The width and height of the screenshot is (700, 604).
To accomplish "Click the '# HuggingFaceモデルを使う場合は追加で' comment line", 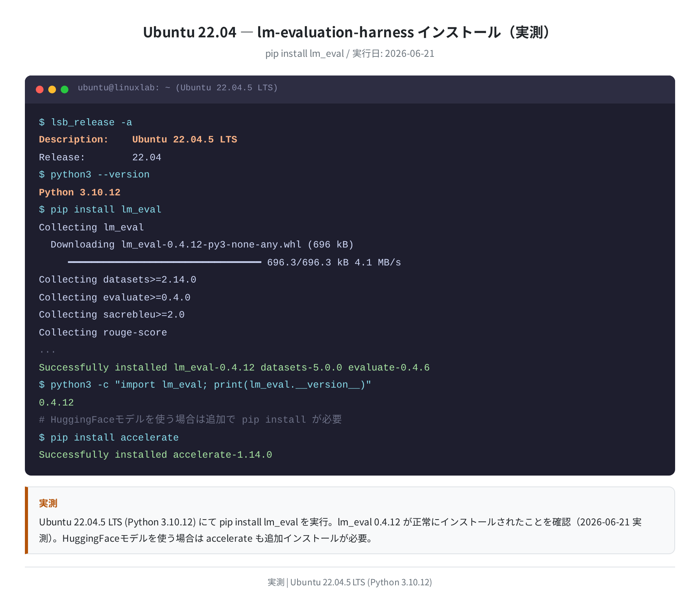I will (x=191, y=420).
